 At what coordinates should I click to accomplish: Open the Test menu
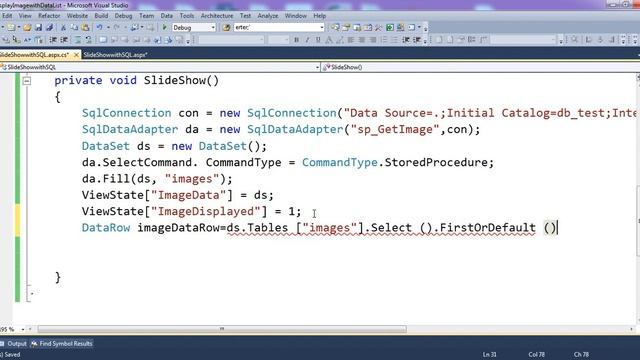tap(245, 16)
